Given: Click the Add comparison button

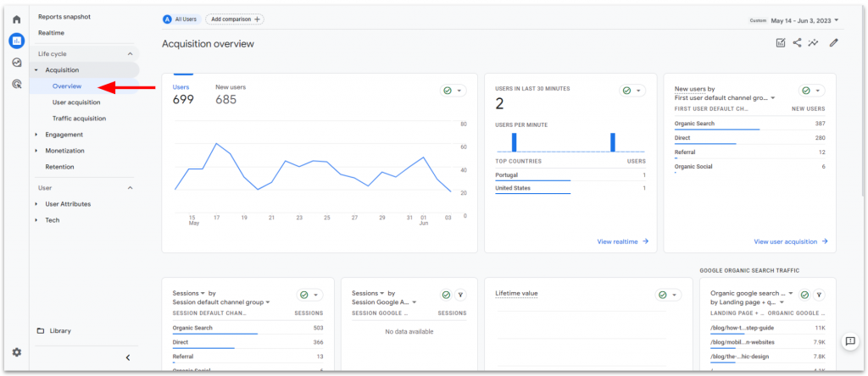Looking at the screenshot, I should [234, 19].
